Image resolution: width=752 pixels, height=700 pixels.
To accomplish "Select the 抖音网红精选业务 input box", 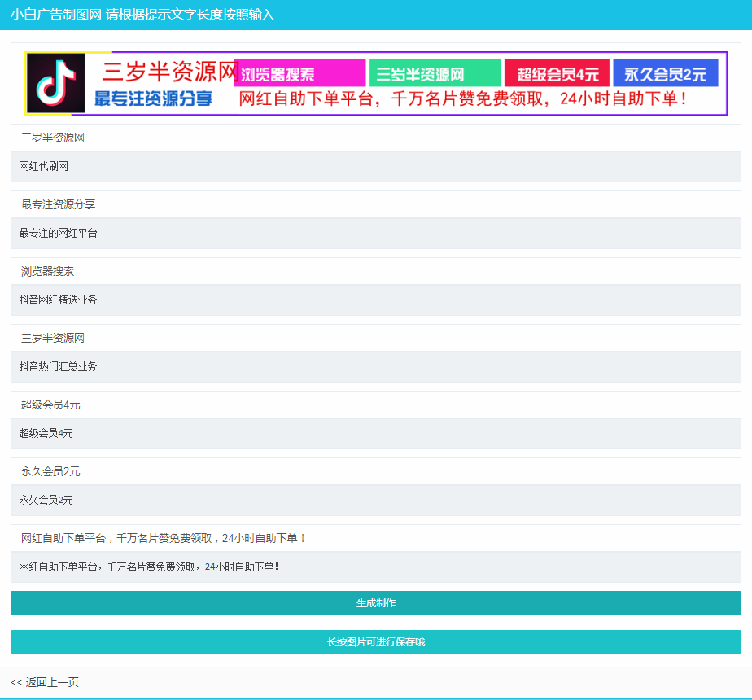I will tap(375, 300).
